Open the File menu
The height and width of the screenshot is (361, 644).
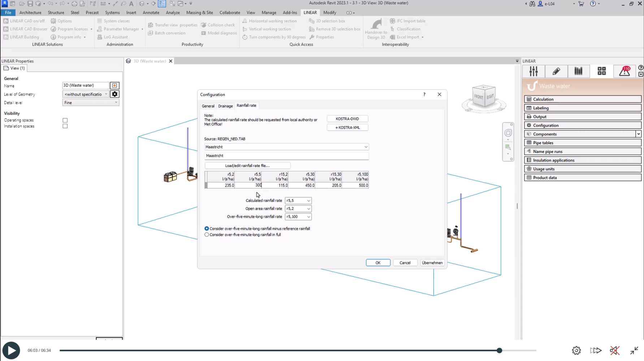(8, 13)
